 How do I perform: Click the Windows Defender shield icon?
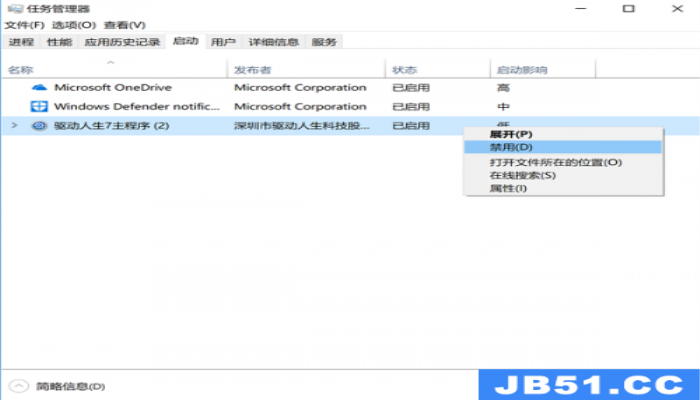click(39, 107)
